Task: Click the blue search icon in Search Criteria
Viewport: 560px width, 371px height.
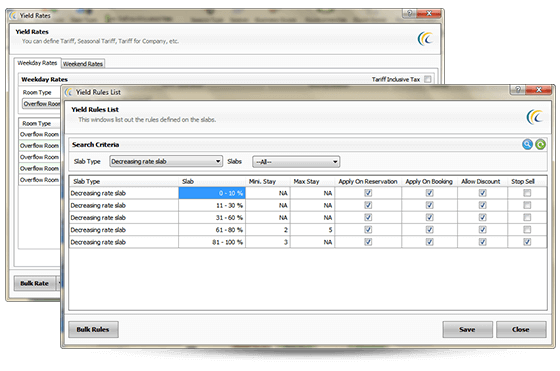Action: pyautogui.click(x=527, y=145)
